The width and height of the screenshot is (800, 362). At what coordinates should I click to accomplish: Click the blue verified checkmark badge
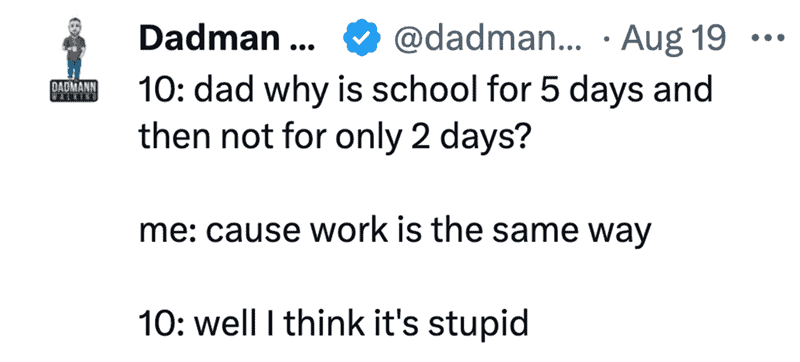tap(361, 39)
